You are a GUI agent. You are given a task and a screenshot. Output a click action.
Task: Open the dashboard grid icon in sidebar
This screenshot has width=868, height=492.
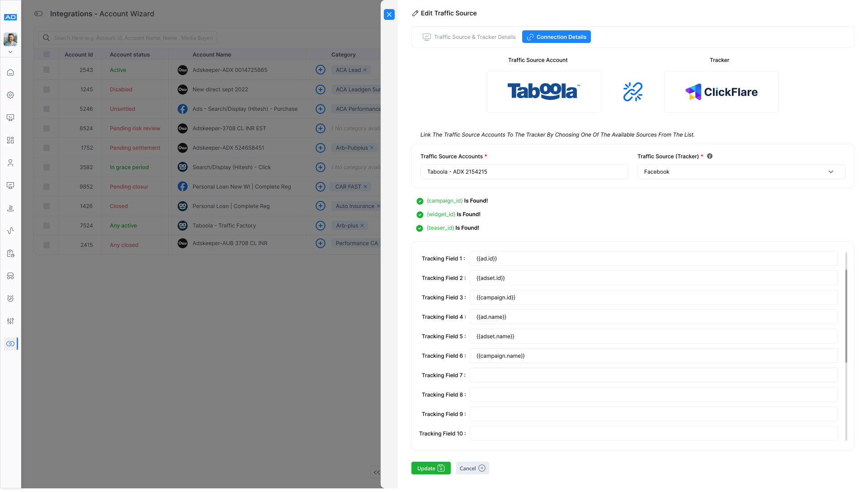(x=10, y=140)
